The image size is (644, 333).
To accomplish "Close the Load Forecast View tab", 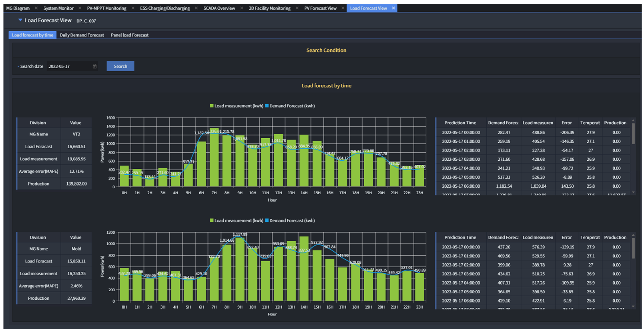I will click(x=393, y=8).
